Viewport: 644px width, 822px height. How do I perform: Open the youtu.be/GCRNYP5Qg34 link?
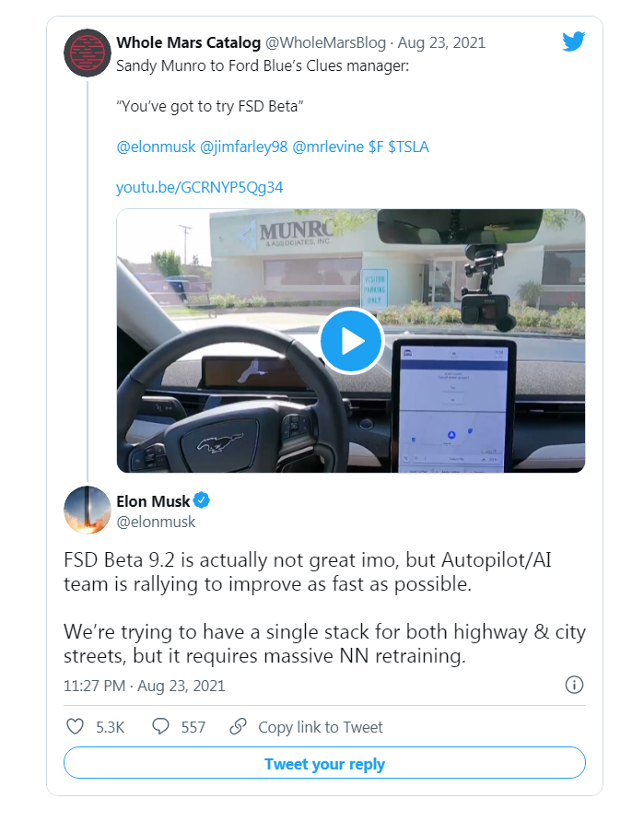(x=199, y=187)
